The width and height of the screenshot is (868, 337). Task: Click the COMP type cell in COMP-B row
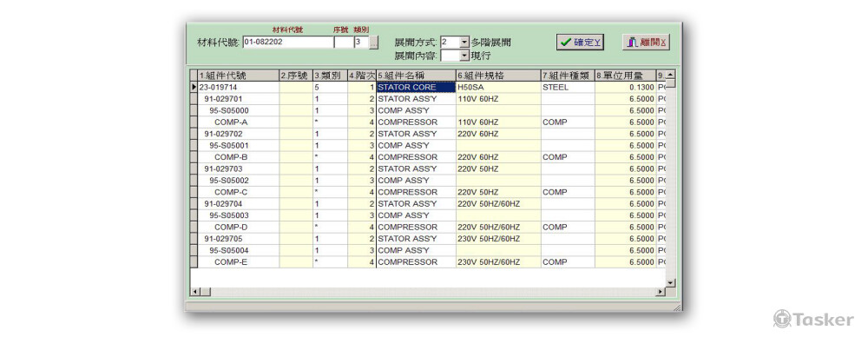[x=568, y=157]
